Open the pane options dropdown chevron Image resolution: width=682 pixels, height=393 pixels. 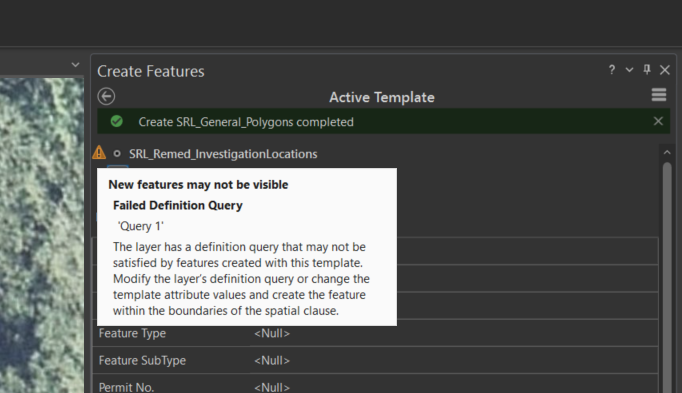pyautogui.click(x=629, y=70)
